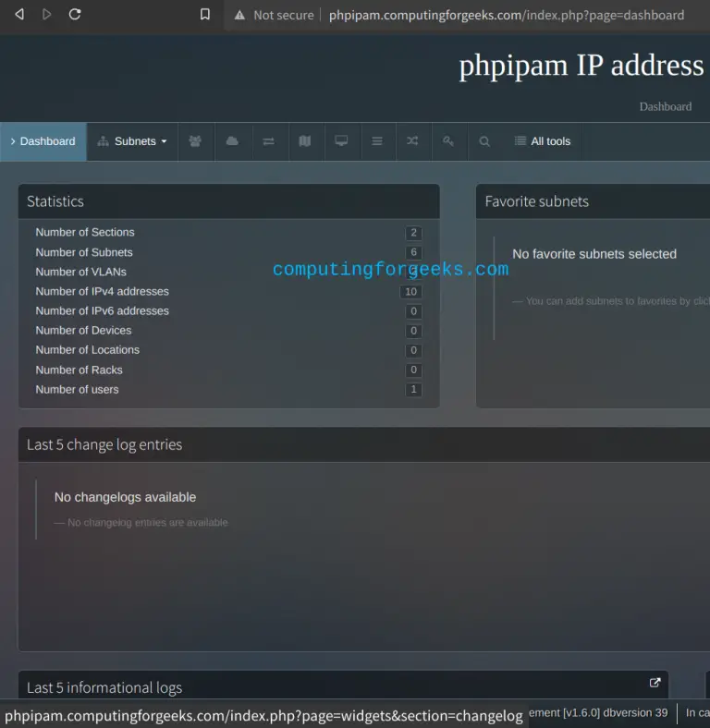Expand the Subnets dropdown menu

(x=132, y=141)
